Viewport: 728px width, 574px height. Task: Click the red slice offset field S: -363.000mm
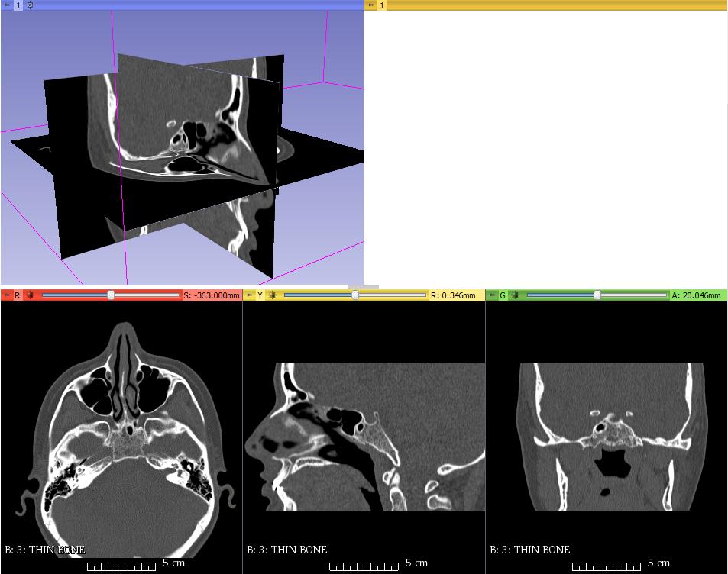point(212,295)
